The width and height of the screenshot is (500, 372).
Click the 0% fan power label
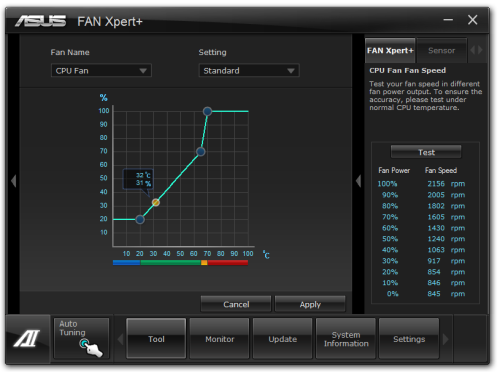point(392,294)
